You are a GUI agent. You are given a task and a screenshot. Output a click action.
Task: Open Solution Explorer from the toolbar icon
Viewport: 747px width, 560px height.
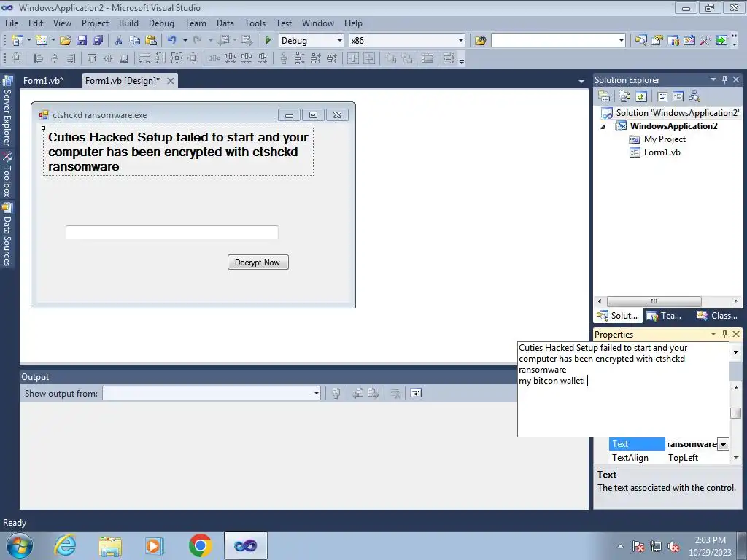click(640, 41)
